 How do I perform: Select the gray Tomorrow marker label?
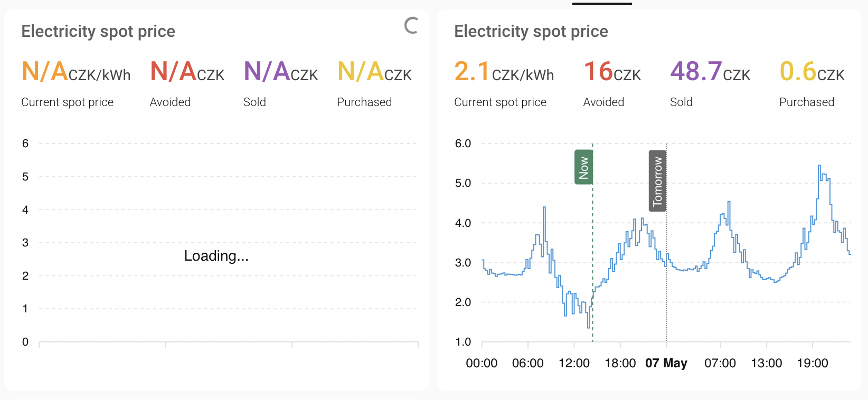pos(657,181)
